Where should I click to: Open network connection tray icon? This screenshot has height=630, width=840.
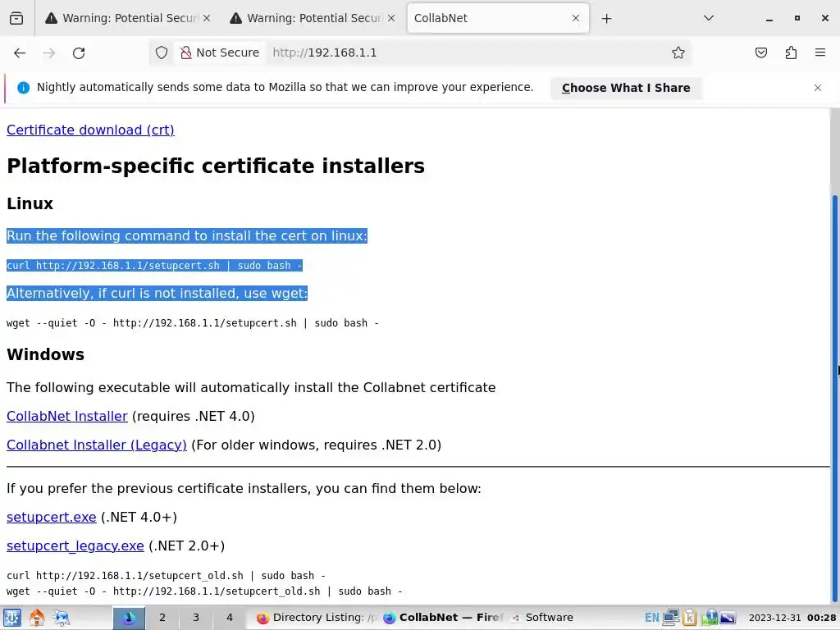pos(710,618)
